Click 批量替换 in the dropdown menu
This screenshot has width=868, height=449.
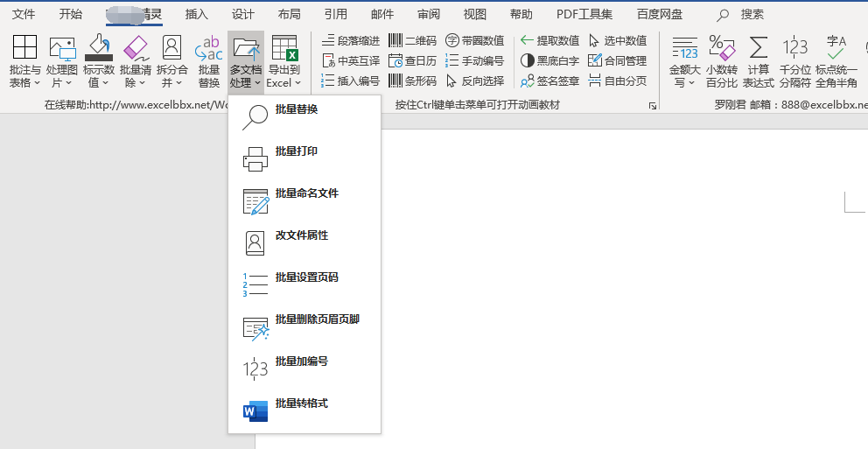(296, 109)
